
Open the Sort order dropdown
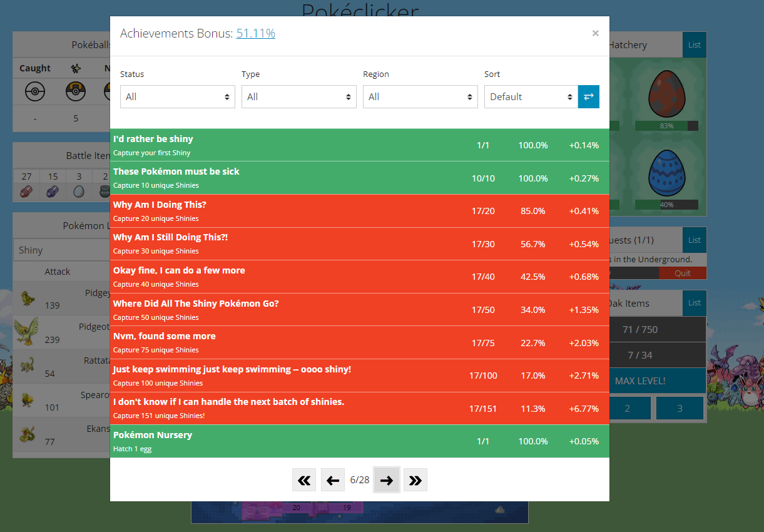click(x=531, y=97)
